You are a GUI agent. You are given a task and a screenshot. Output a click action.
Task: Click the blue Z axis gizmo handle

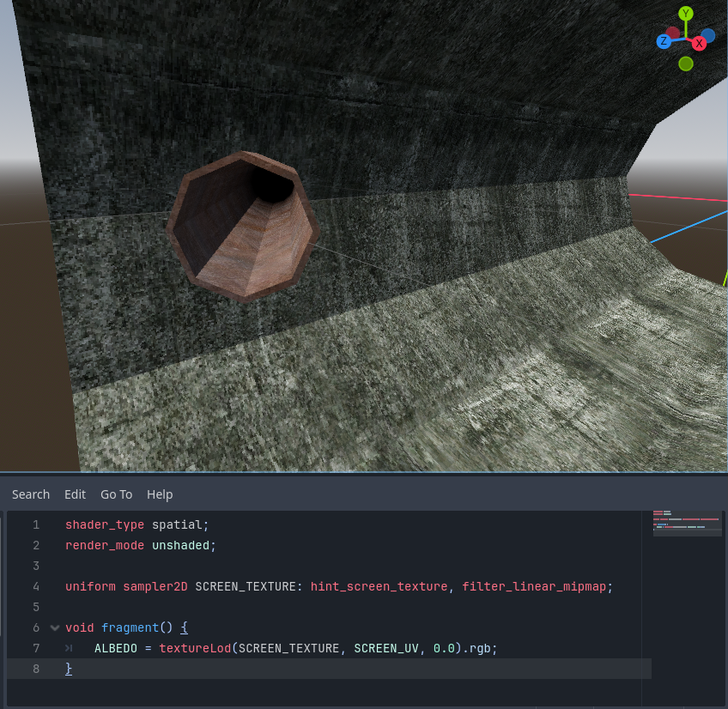point(664,41)
